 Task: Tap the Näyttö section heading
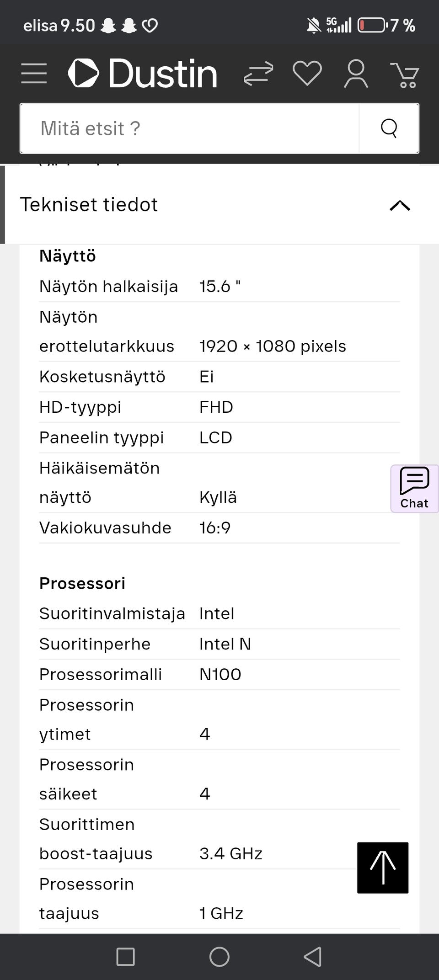(x=68, y=256)
